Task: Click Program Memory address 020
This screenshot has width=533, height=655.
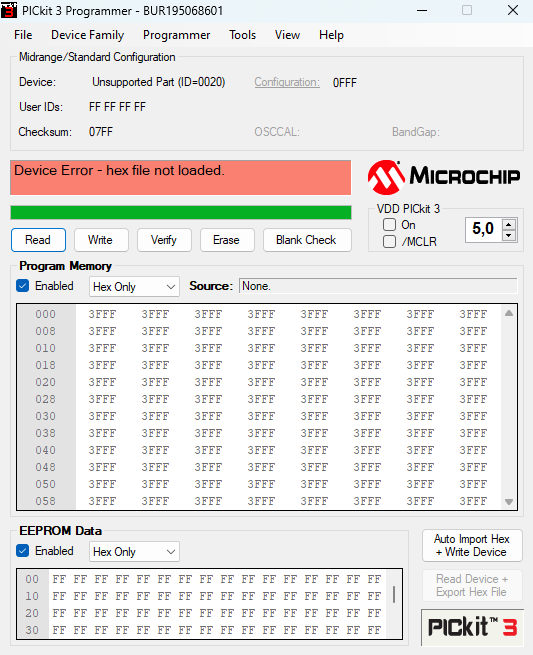Action: pyautogui.click(x=46, y=382)
